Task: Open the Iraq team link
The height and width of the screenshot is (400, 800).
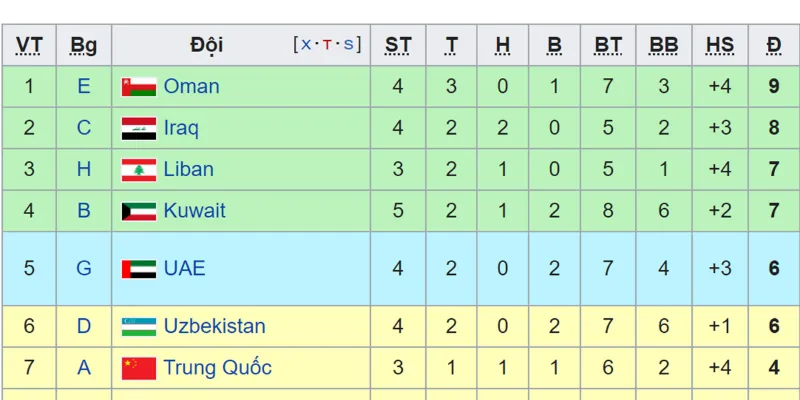Action: (181, 128)
